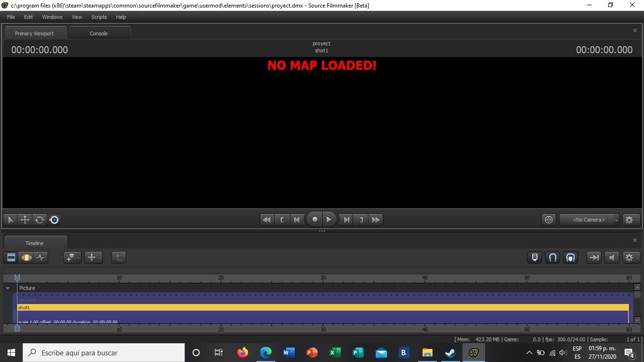The width and height of the screenshot is (644, 362).
Task: Open the <No Camera> camera dropdown
Action: pyautogui.click(x=589, y=220)
